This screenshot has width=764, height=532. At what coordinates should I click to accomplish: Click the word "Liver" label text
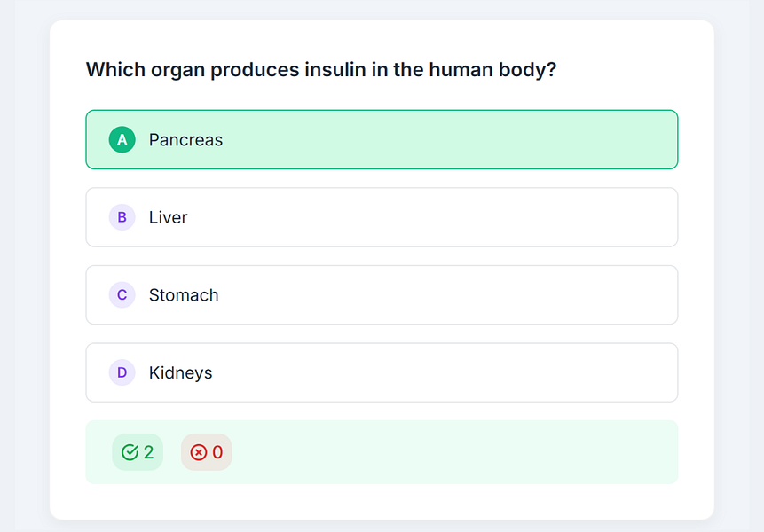click(x=169, y=217)
